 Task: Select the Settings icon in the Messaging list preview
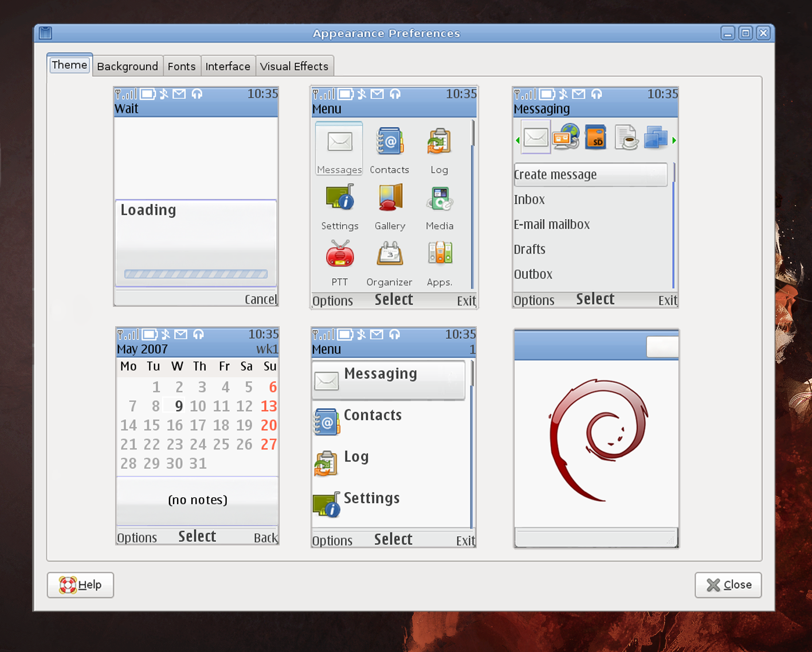(327, 505)
